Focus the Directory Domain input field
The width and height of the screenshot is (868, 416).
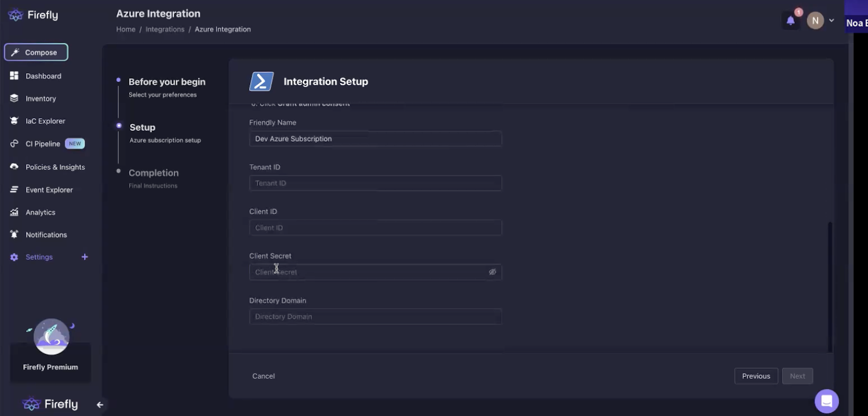(x=375, y=317)
